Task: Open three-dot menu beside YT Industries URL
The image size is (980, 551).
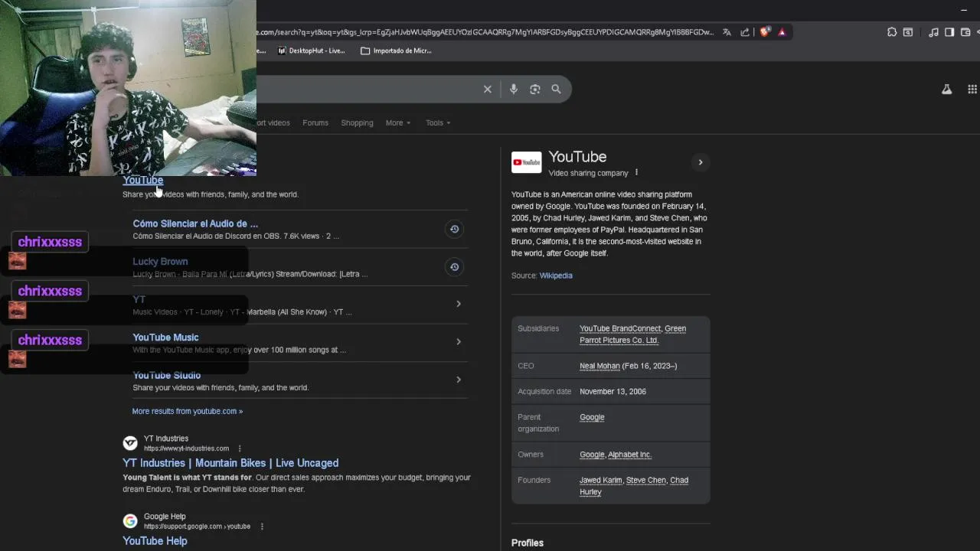Action: click(x=240, y=448)
